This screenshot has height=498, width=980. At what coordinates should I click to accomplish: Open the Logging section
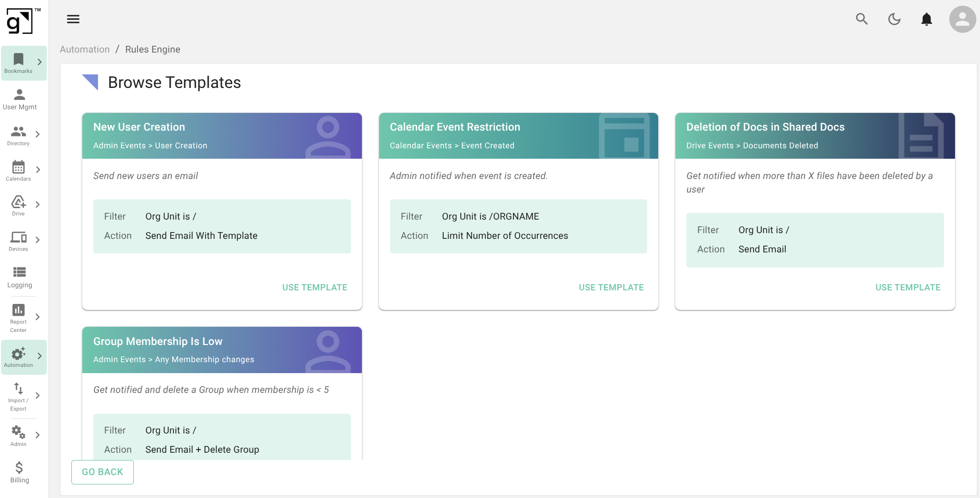[20, 277]
